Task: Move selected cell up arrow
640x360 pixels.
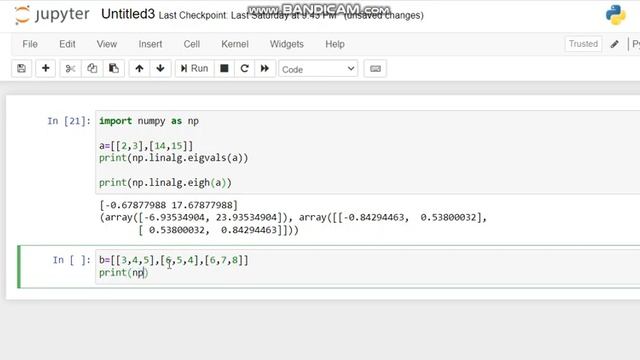Action: click(x=139, y=69)
